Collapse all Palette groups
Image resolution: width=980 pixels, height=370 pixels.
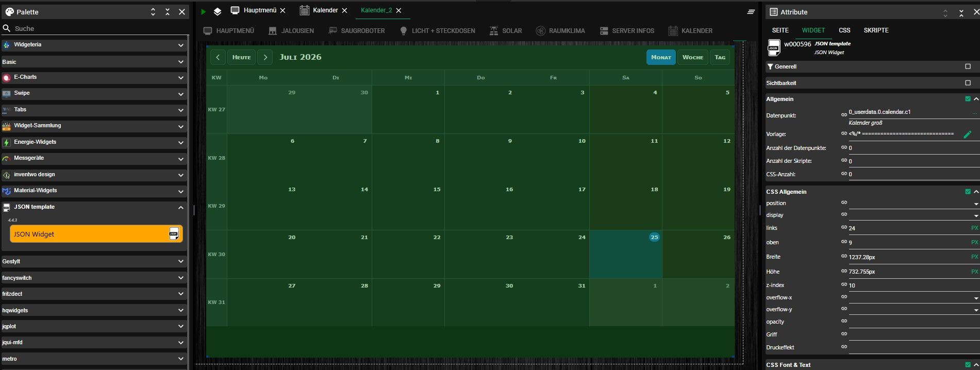point(168,11)
